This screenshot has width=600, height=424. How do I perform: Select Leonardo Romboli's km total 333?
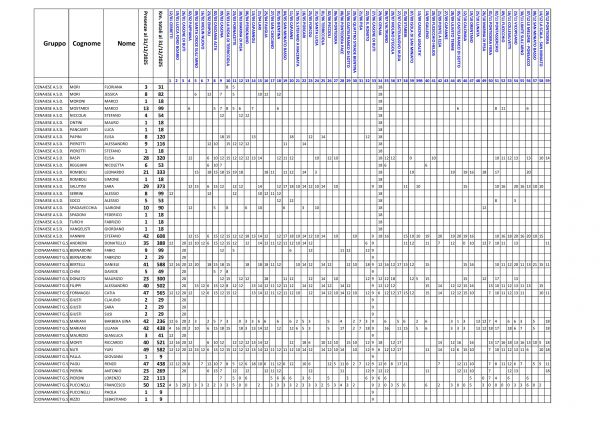pos(160,171)
